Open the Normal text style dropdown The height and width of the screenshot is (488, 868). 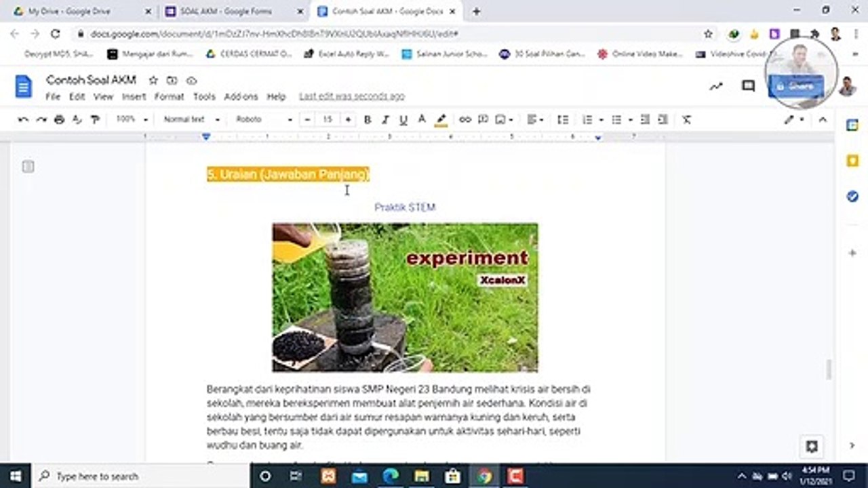click(192, 119)
